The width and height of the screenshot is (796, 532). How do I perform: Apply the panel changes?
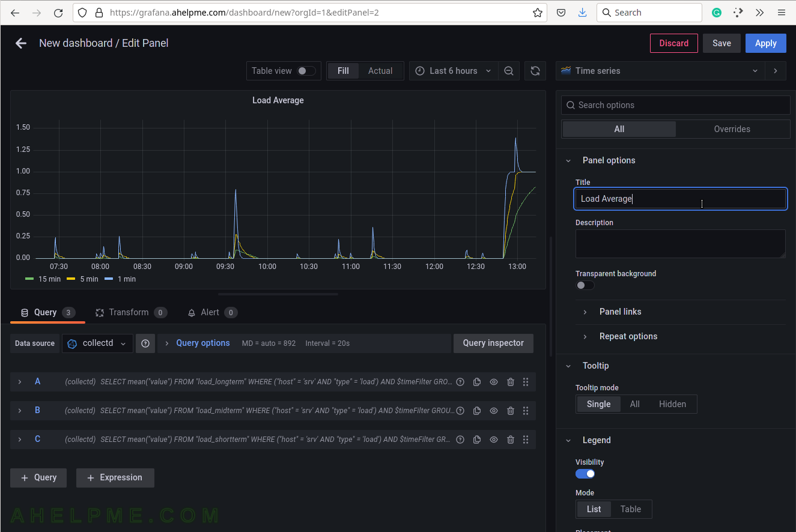[x=766, y=43]
